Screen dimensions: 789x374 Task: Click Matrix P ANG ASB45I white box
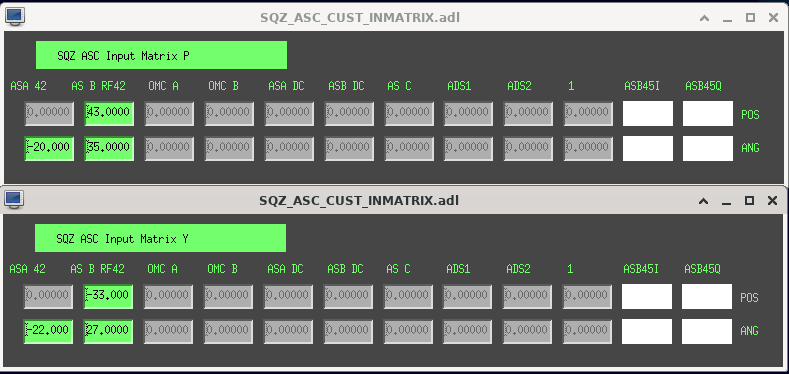pyautogui.click(x=648, y=148)
